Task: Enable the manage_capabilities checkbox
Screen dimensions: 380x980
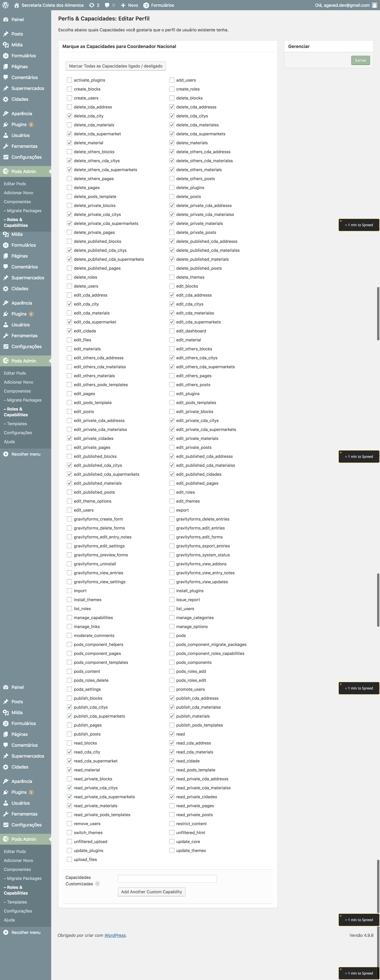Action: pos(69,617)
